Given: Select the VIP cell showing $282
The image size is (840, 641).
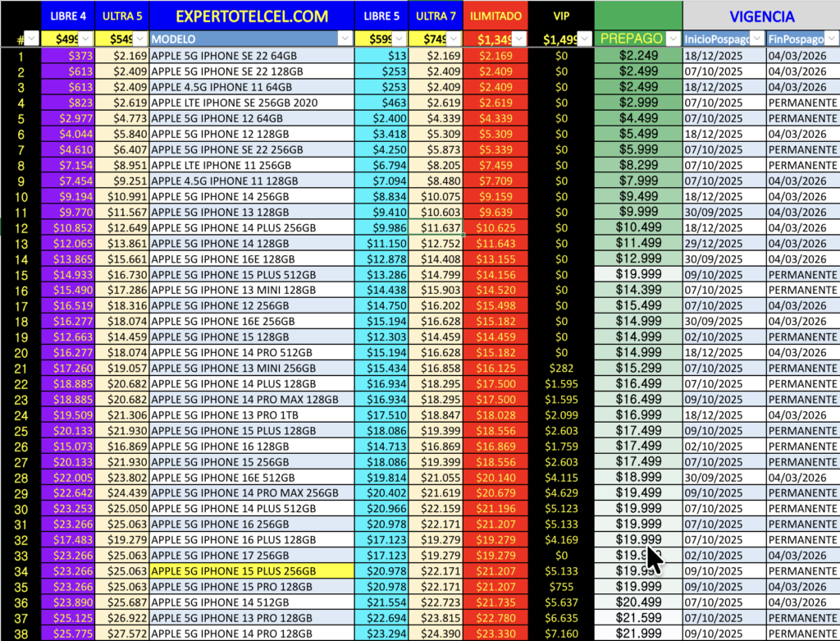Looking at the screenshot, I should [x=560, y=369].
